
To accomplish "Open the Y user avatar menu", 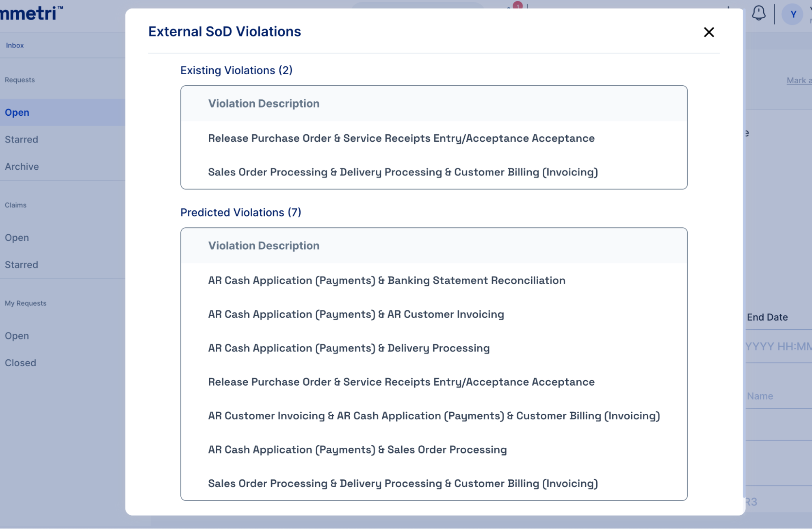I will click(793, 15).
